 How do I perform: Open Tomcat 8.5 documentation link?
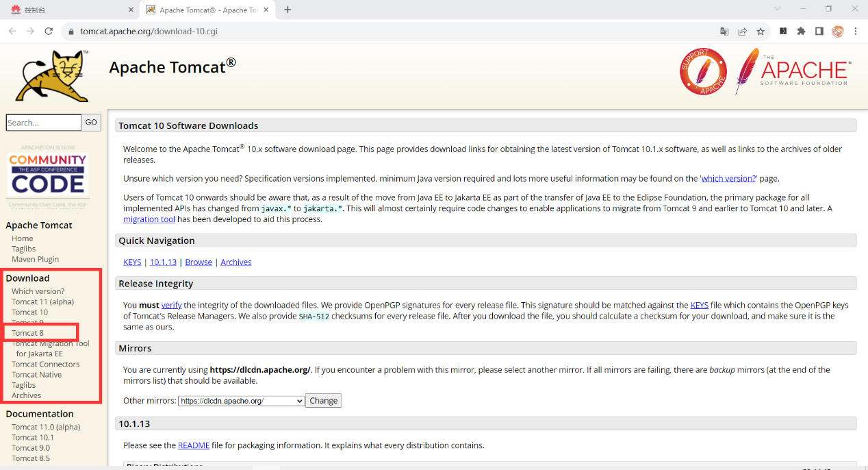click(31, 458)
